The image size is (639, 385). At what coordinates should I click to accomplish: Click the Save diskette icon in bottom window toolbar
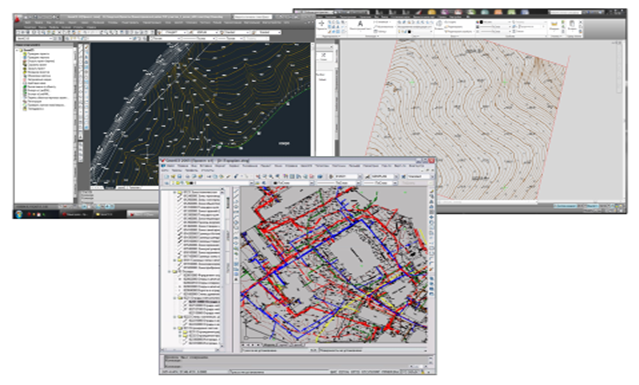tap(179, 176)
